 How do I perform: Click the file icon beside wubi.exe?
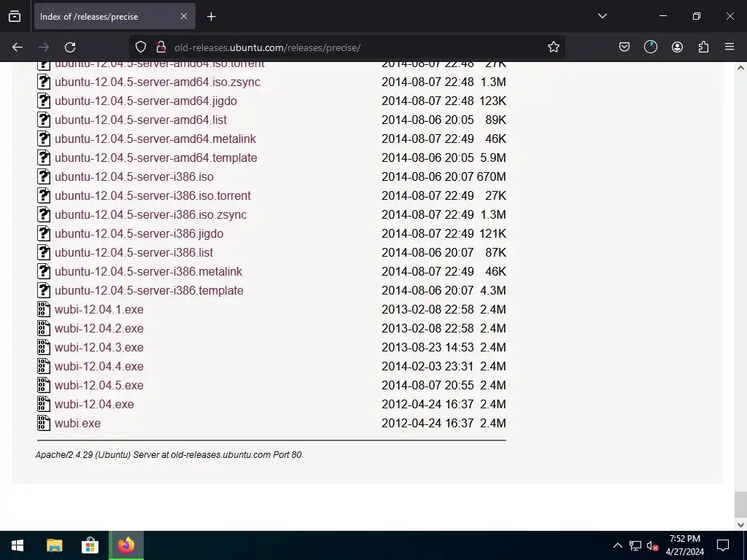(44, 423)
